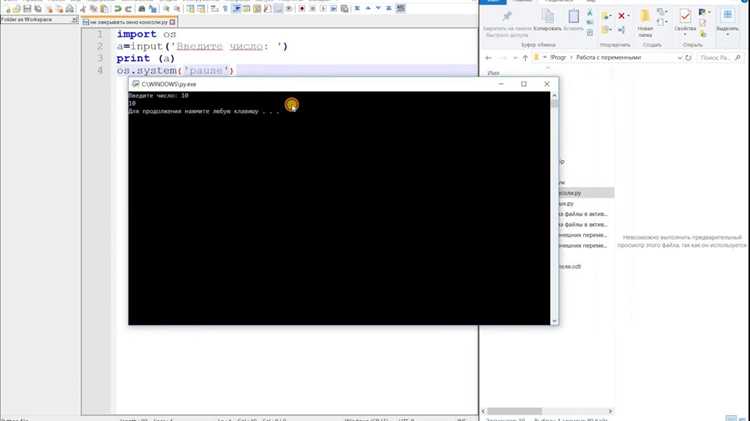The width and height of the screenshot is (750, 421).
Task: Close the 'не закрывать окно консоли.py' tab
Action: click(x=173, y=22)
